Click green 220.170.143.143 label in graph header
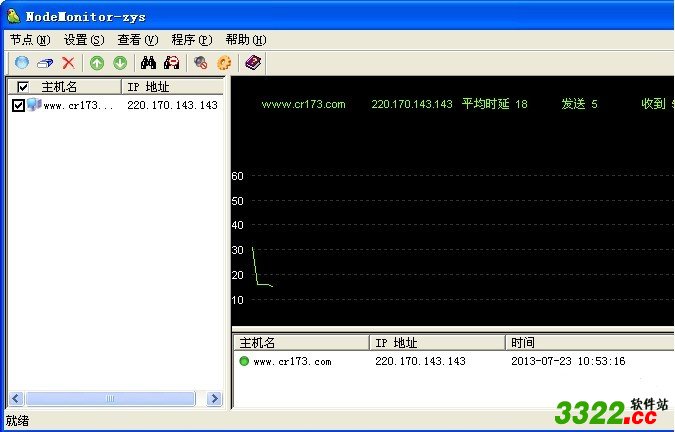This screenshot has width=675, height=432. point(412,104)
